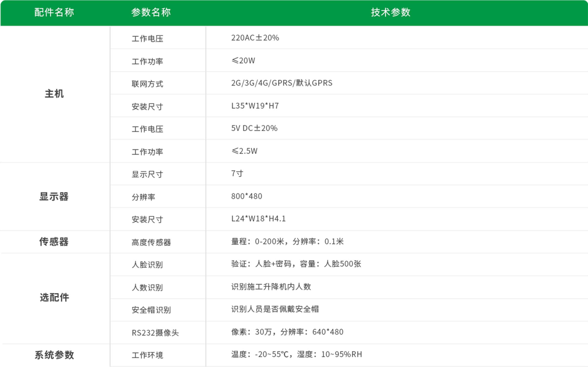Select the 主机 category cell

coord(54,94)
